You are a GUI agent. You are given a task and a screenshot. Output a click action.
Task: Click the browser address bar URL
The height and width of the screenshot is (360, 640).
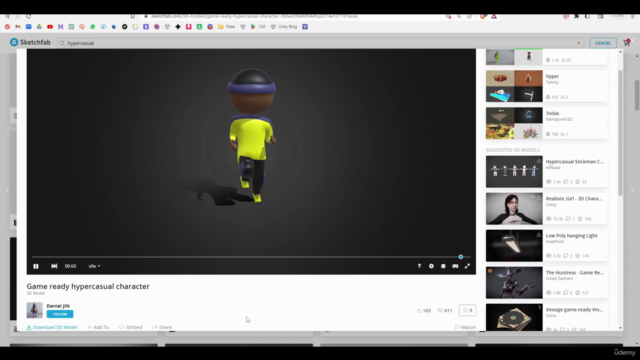pyautogui.click(x=254, y=16)
